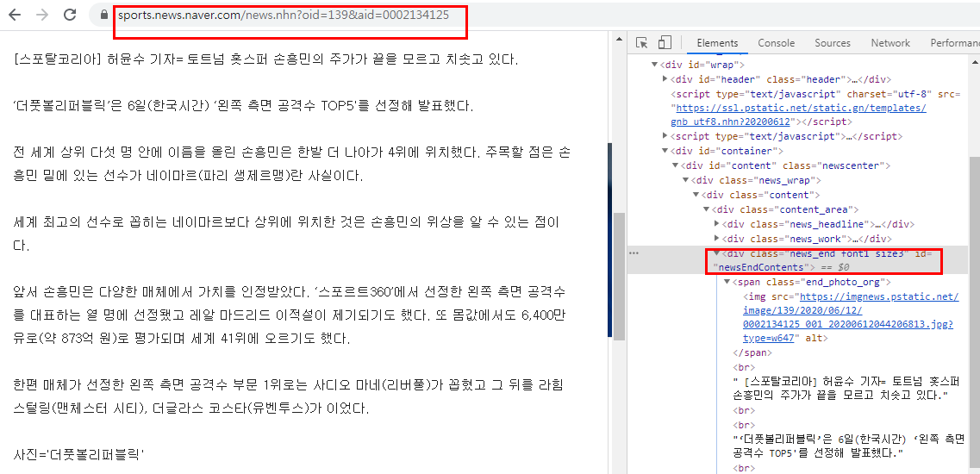Open the ssl.pstatic.net gnb_utf8 script link
The image size is (980, 474).
pos(798,115)
